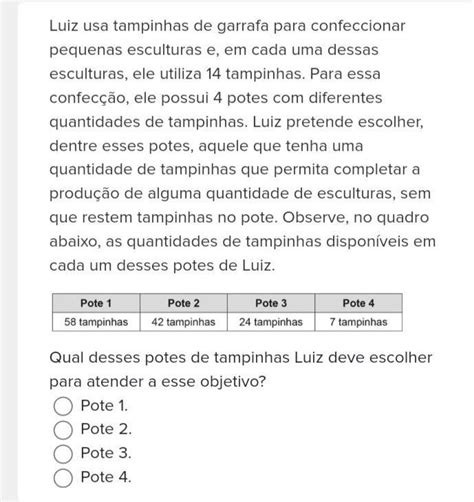The width and height of the screenshot is (474, 502).
Task: Click the '14 tampinhas' text in the paragraph
Action: point(255,74)
